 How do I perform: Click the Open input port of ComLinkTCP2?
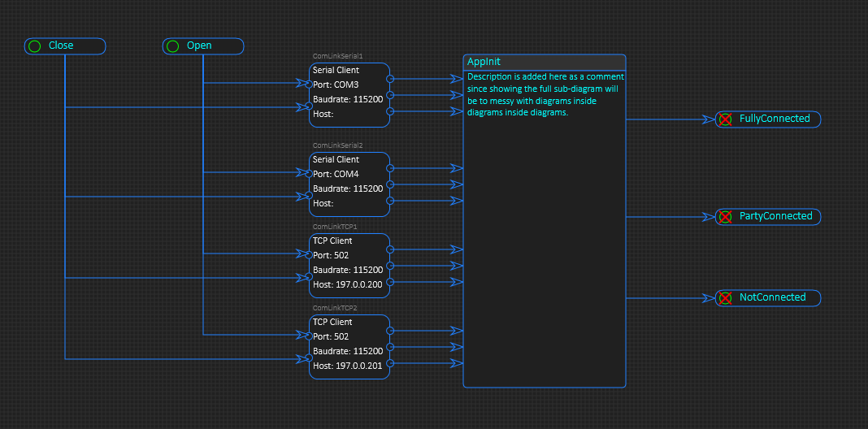click(x=309, y=335)
